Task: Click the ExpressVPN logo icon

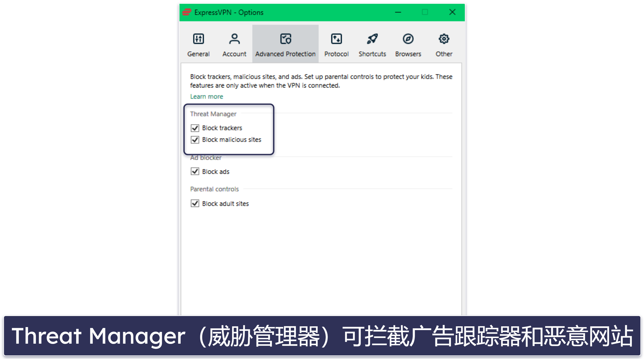Action: coord(186,12)
